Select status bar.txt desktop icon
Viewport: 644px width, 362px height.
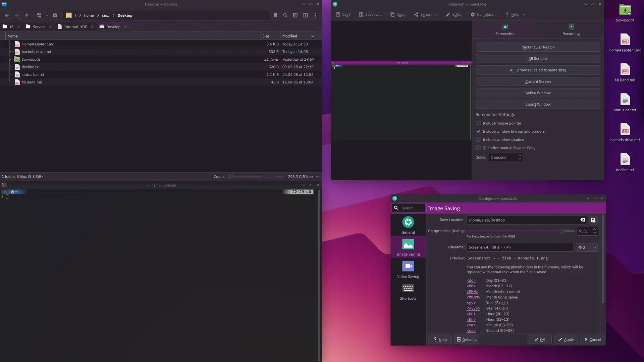tap(625, 103)
